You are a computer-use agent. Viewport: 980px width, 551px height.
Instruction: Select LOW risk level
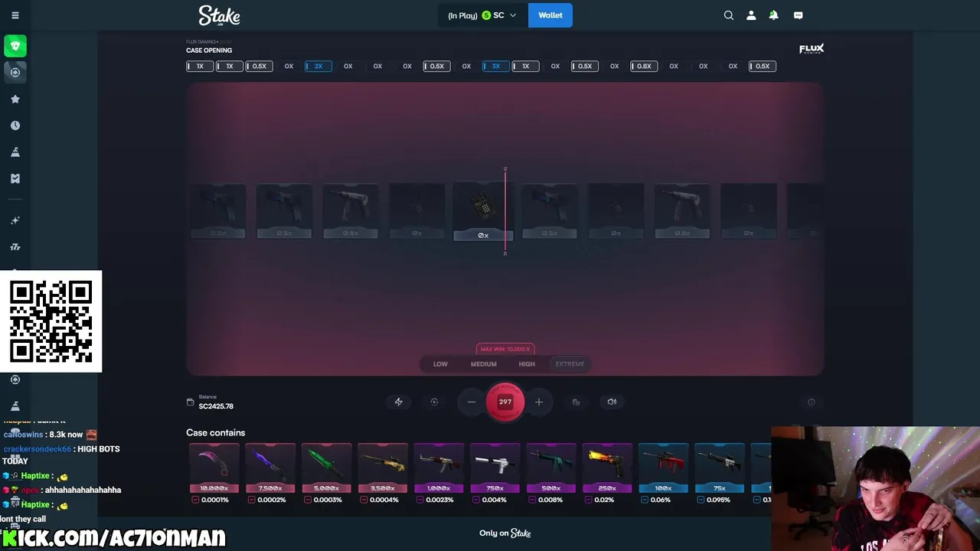coord(440,364)
